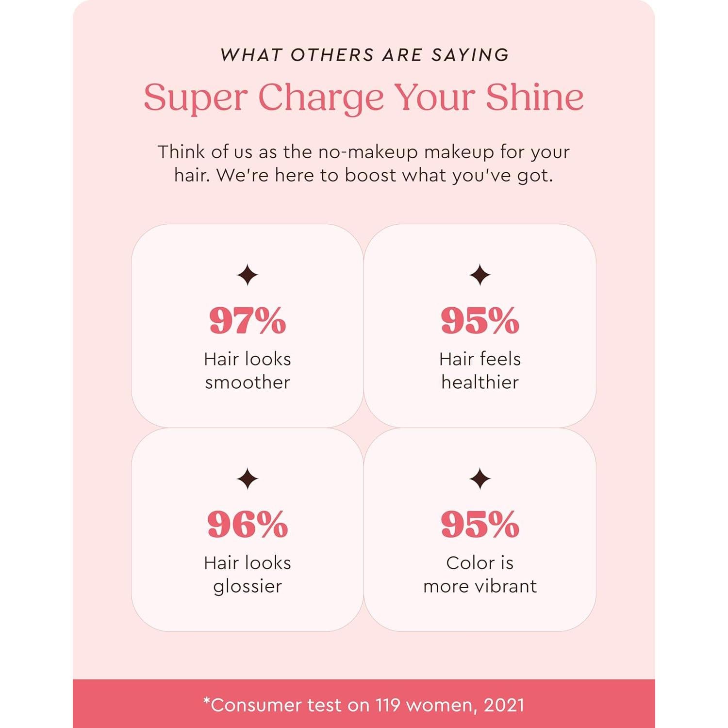Click the Super Charge Your Shine headline
728x728 pixels.
(364, 98)
